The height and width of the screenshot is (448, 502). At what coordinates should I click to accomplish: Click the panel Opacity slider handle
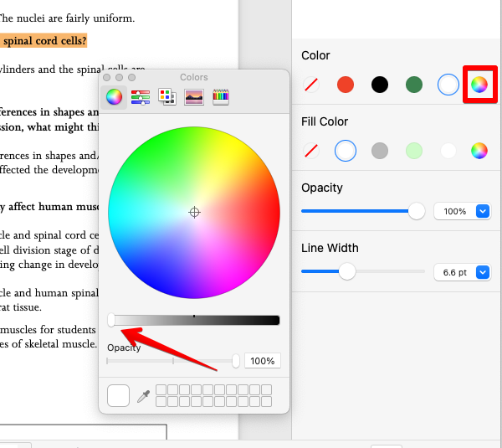(x=417, y=211)
